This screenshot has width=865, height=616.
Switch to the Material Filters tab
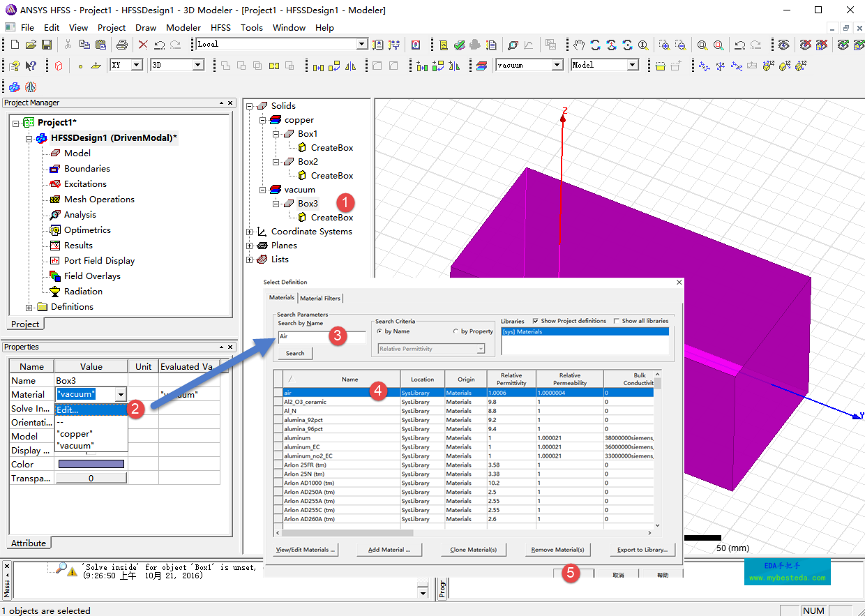(320, 298)
